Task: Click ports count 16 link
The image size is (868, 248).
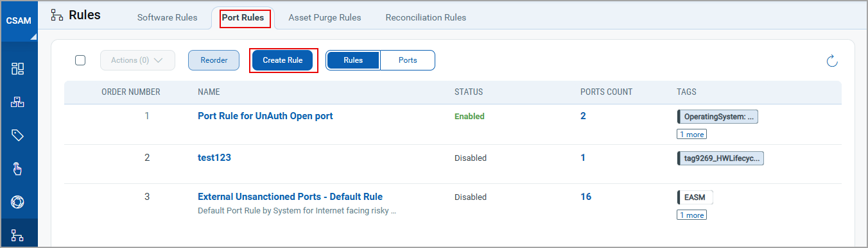Action: 586,197
